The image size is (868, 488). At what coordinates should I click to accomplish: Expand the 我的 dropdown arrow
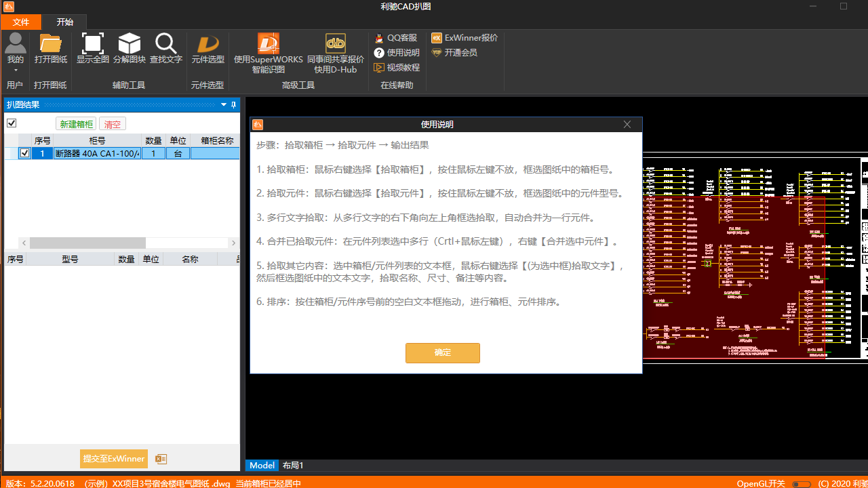point(16,70)
